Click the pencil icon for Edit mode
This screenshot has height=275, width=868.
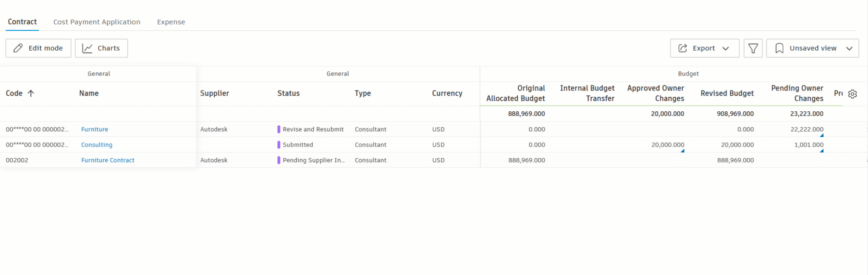click(x=18, y=48)
